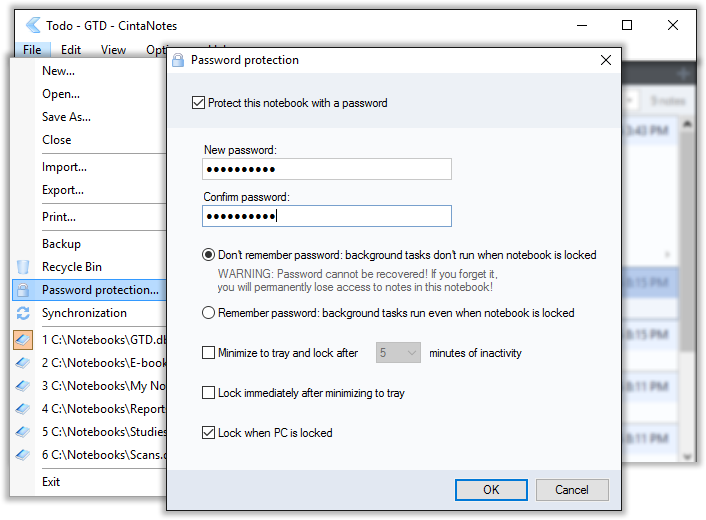Choose Password protection... menu entry

89,290
